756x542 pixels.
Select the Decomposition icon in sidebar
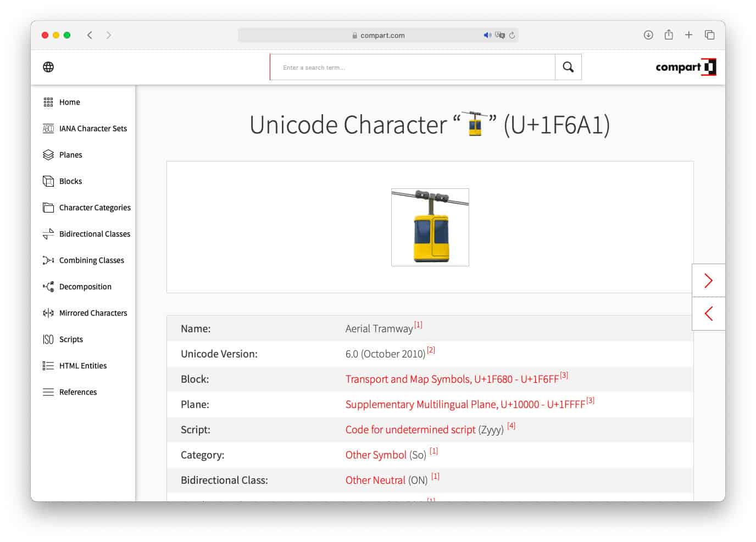click(48, 286)
